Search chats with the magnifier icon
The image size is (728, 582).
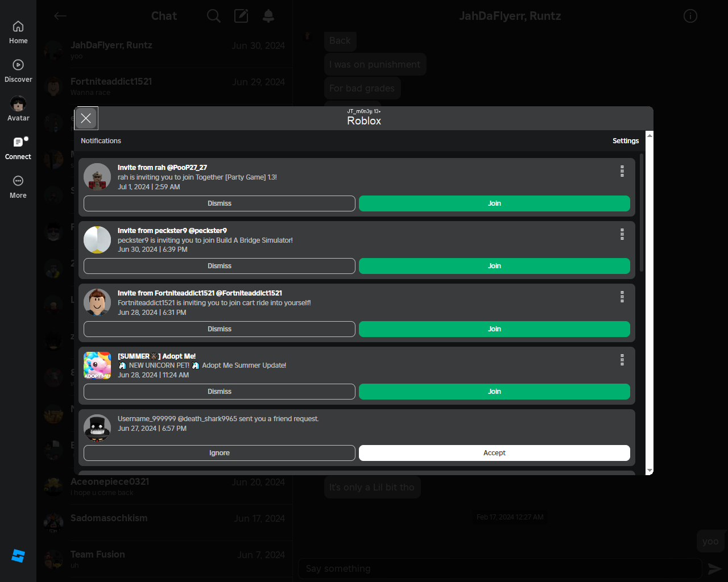pyautogui.click(x=214, y=16)
